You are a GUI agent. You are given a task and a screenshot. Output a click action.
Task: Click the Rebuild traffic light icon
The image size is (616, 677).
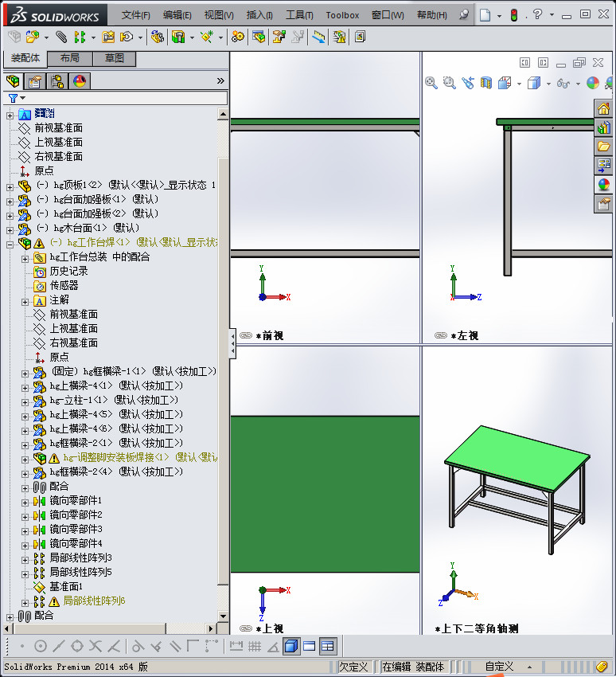514,15
